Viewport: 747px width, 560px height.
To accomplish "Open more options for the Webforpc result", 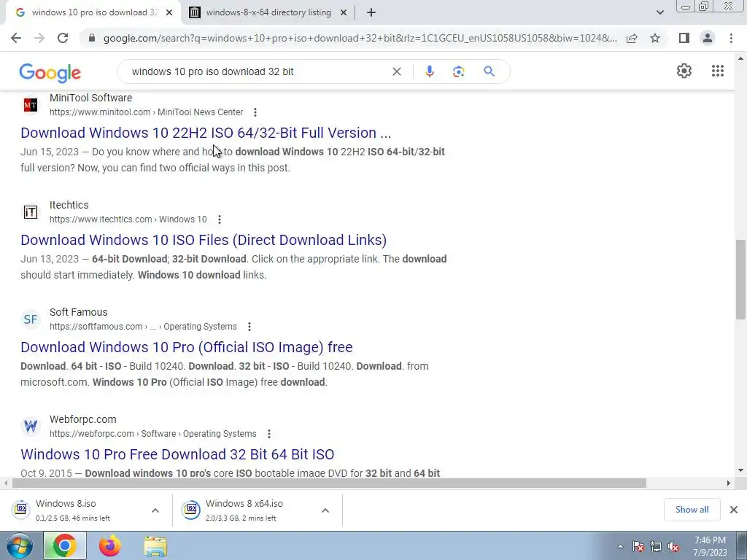I will coord(269,434).
